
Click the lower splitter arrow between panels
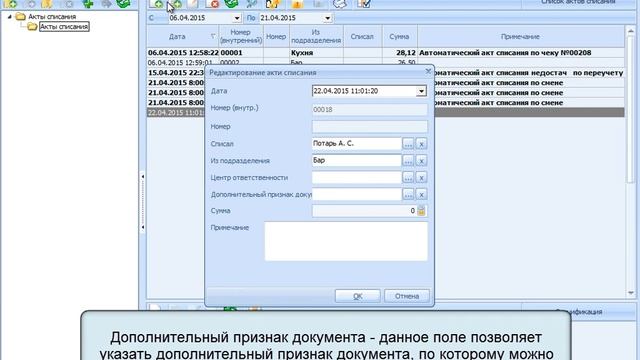[x=142, y=227]
